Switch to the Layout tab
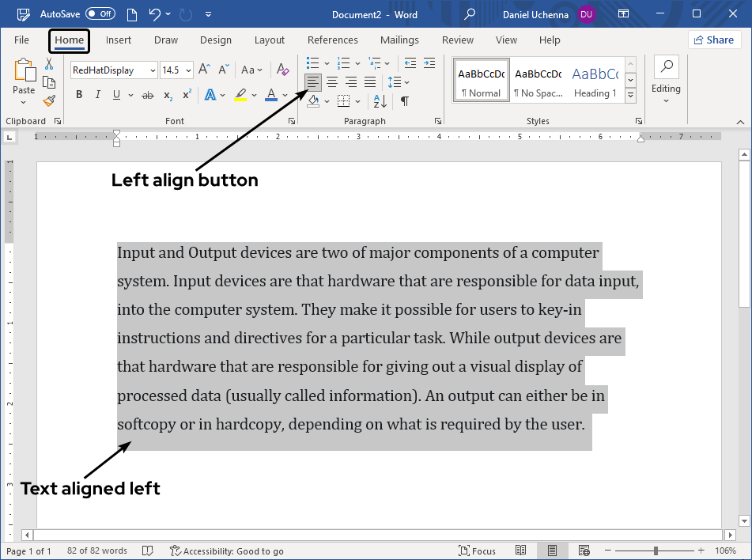Viewport: 752px width, 560px height. (x=269, y=40)
